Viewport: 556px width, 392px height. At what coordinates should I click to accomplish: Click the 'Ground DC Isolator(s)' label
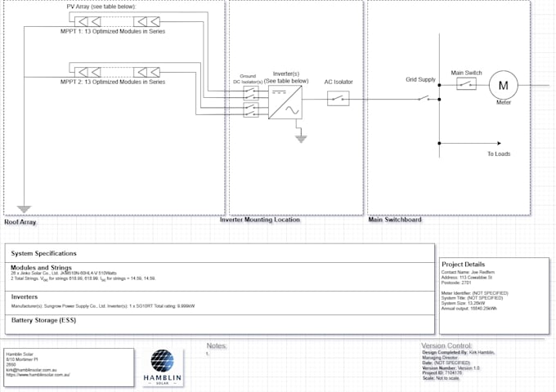[248, 79]
